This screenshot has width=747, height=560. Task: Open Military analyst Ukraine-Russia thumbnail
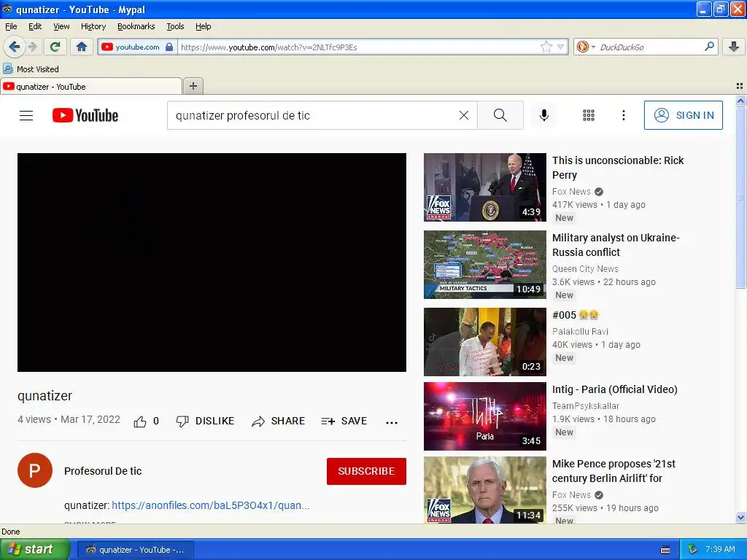click(485, 264)
